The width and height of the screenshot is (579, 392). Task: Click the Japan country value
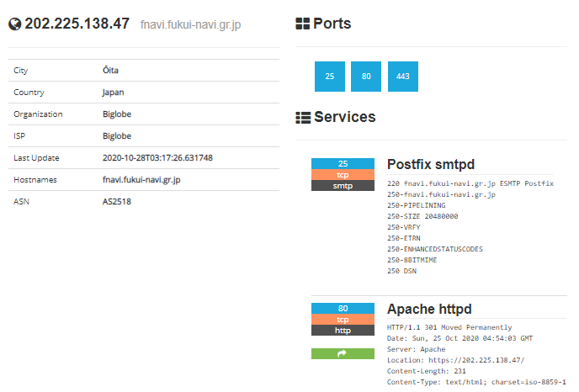pos(113,93)
